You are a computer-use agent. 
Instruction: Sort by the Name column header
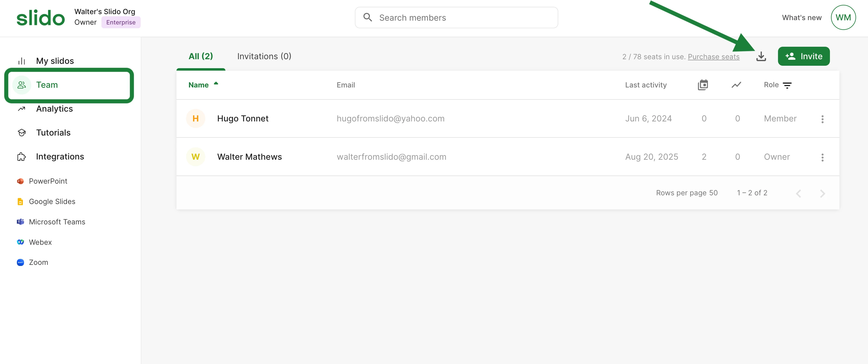(x=199, y=85)
